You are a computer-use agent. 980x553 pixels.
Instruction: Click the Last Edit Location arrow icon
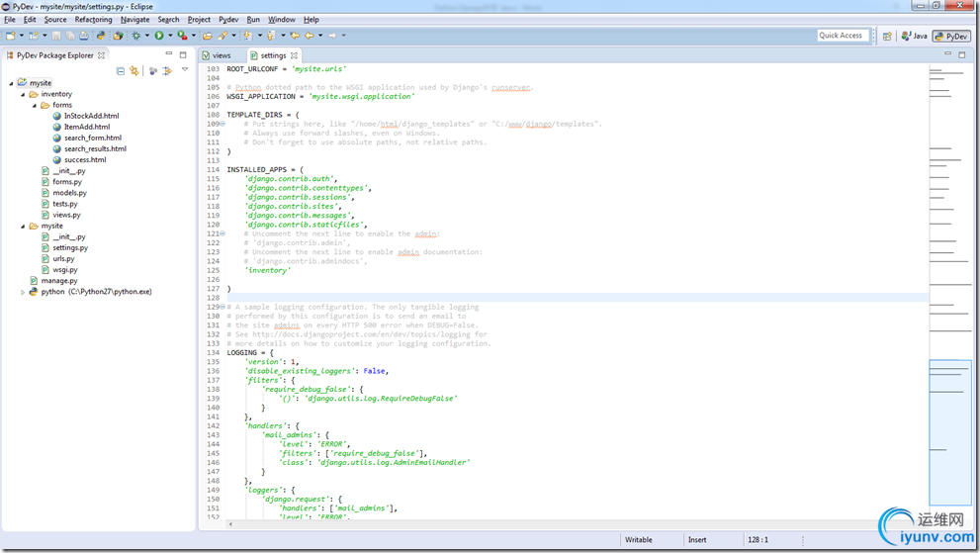point(295,36)
